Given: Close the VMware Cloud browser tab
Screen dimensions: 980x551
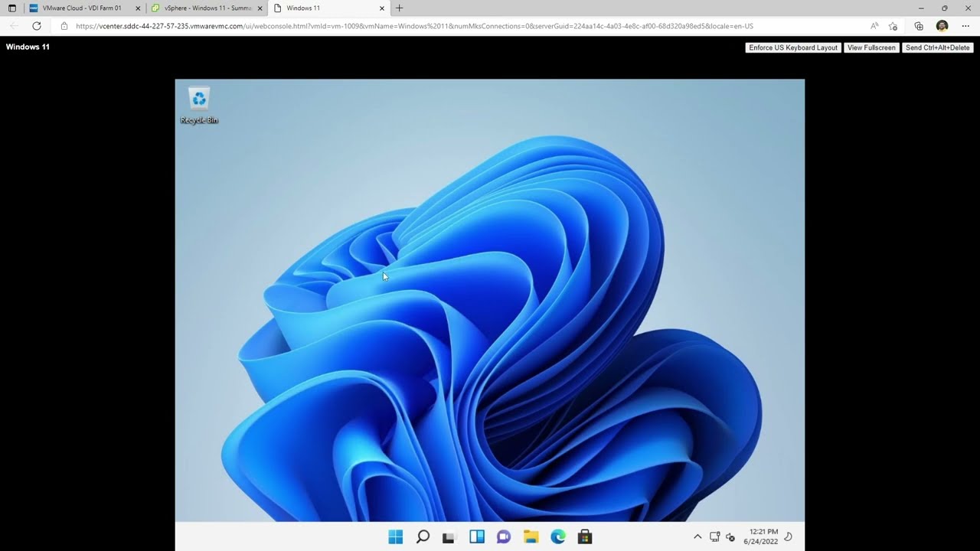Looking at the screenshot, I should 138,8.
